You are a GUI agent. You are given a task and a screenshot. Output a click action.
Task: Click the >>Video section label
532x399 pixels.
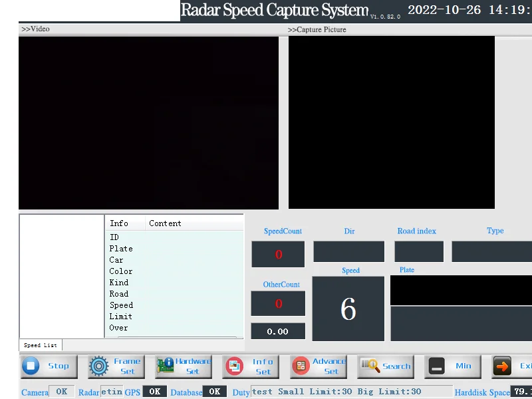36,29
